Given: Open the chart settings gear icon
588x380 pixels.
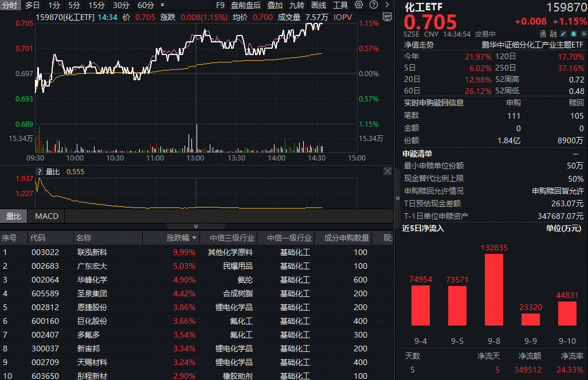Looking at the screenshot, I should [359, 5].
